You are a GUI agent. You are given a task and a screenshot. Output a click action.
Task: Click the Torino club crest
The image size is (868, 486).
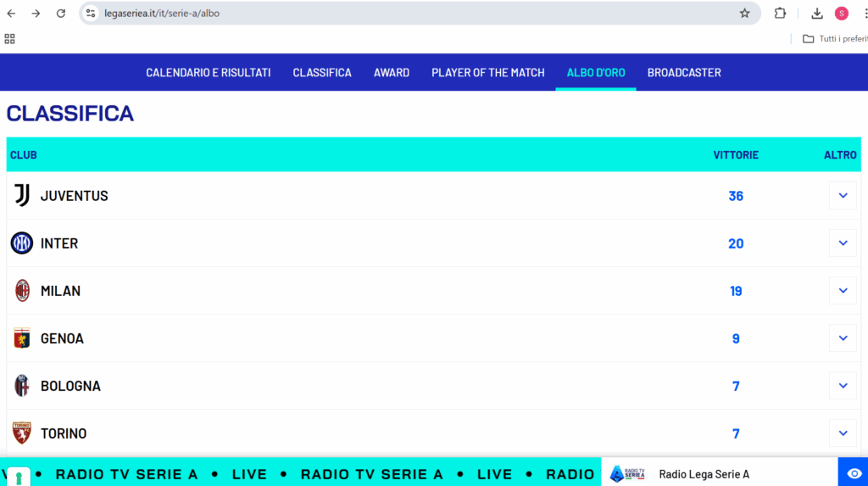pos(22,433)
